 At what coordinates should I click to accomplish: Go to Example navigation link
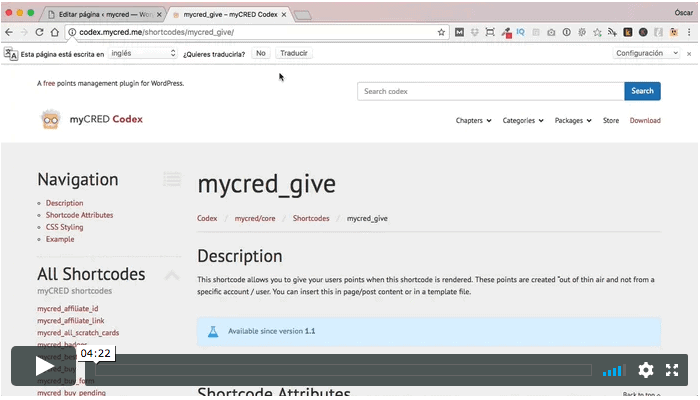[60, 239]
